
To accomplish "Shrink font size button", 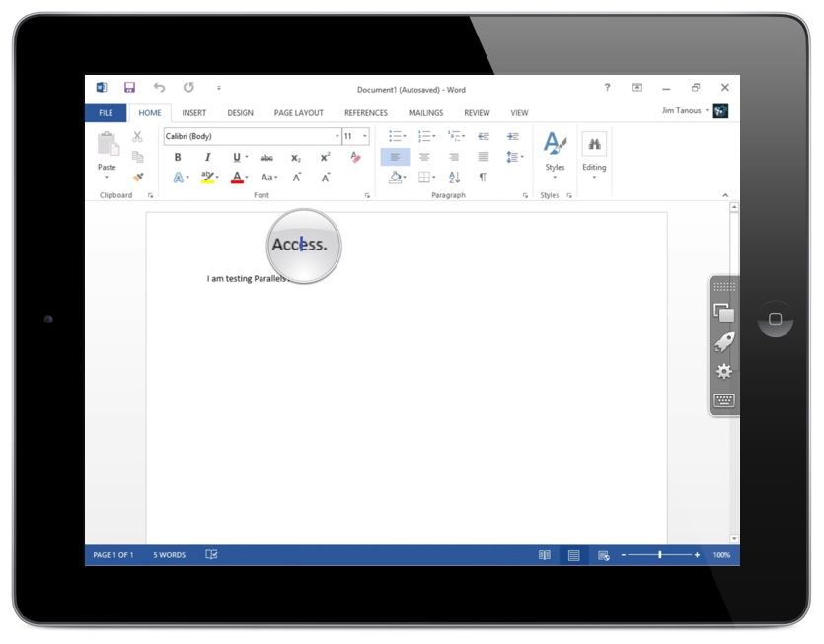I will click(326, 178).
